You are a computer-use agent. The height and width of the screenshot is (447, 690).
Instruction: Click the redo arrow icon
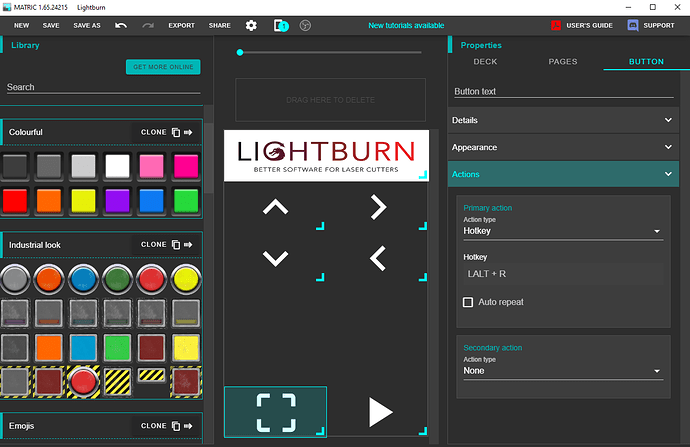tap(148, 26)
